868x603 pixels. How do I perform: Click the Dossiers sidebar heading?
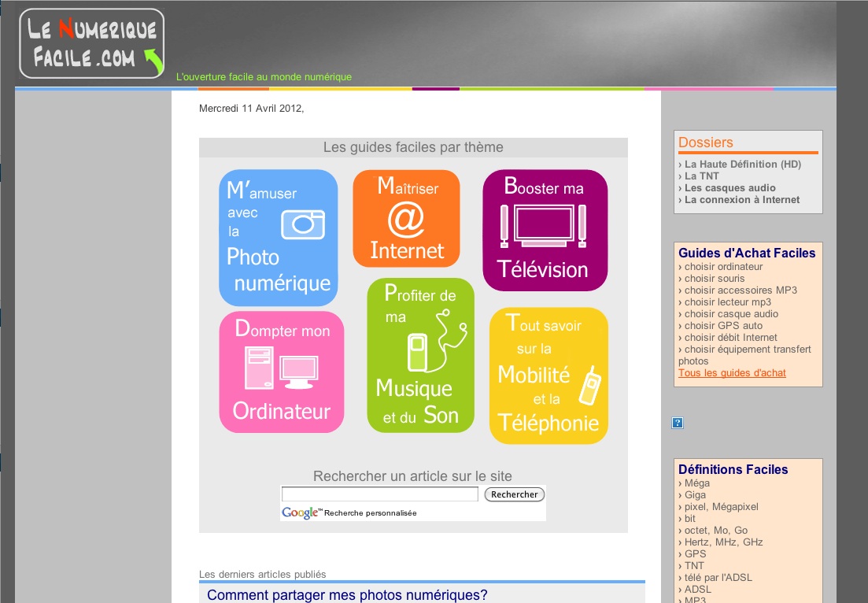point(705,142)
